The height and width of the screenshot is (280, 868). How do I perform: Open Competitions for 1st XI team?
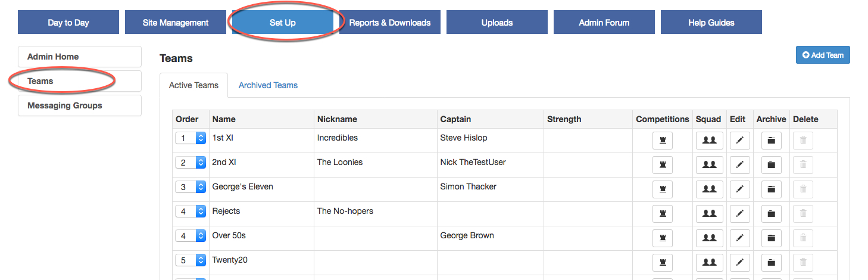tap(662, 141)
